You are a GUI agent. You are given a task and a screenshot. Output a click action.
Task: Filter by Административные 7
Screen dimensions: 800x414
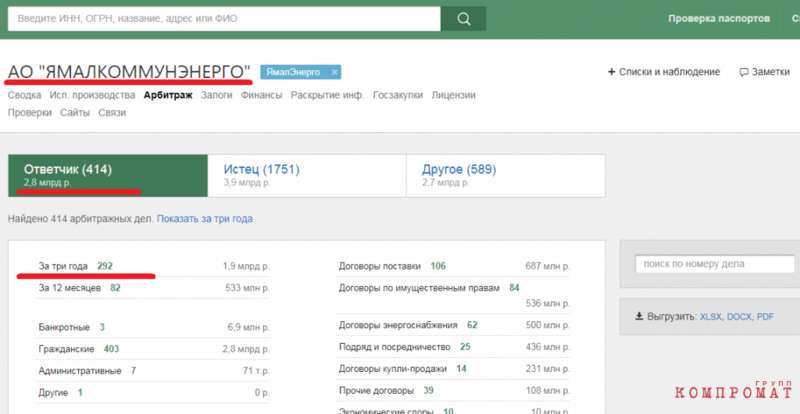tap(87, 371)
